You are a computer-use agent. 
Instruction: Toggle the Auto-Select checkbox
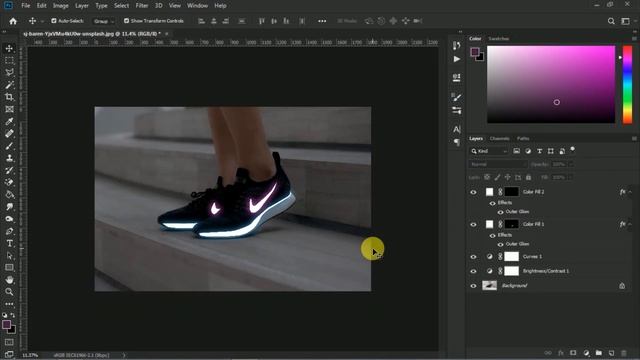pos(54,20)
